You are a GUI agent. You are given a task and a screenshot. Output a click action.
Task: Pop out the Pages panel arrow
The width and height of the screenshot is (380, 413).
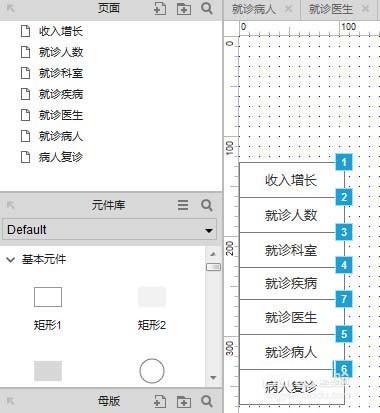coord(11,8)
